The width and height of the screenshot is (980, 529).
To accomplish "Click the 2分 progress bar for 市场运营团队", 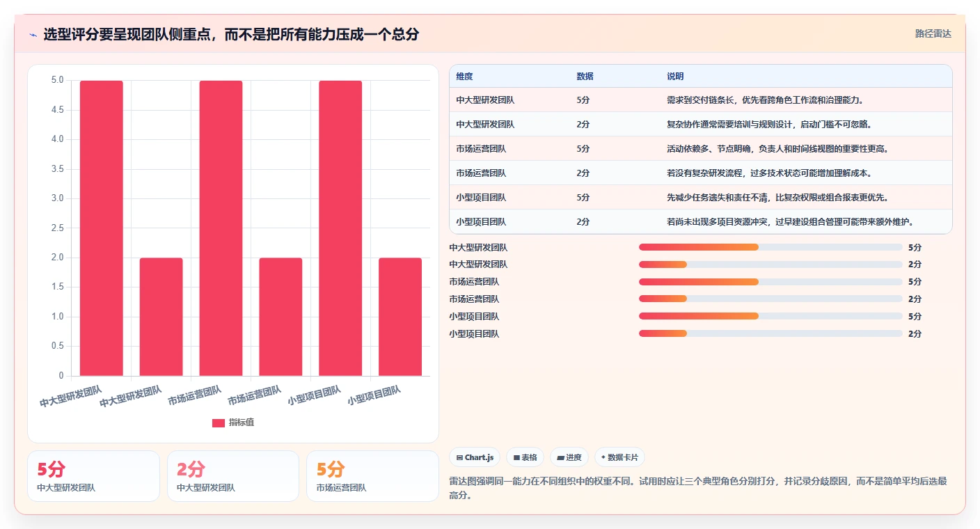I will click(770, 299).
